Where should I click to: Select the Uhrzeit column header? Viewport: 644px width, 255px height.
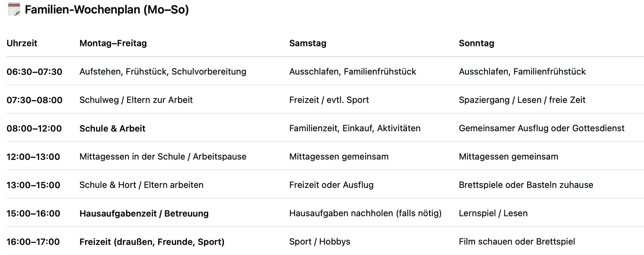(22, 43)
